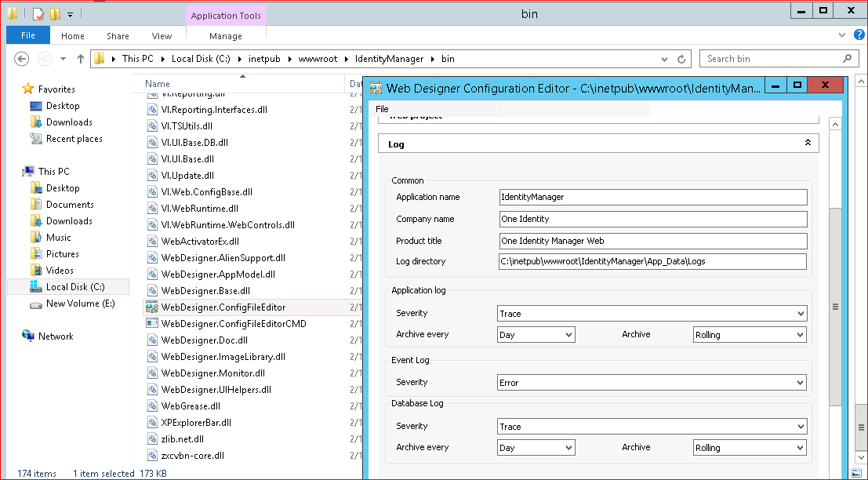Click the Application name field
The width and height of the screenshot is (868, 480).
click(x=652, y=197)
